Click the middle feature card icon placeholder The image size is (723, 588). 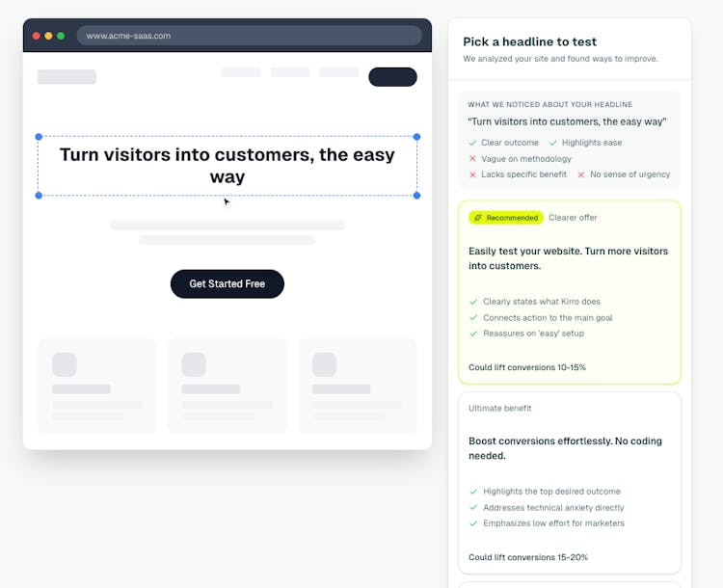194,364
